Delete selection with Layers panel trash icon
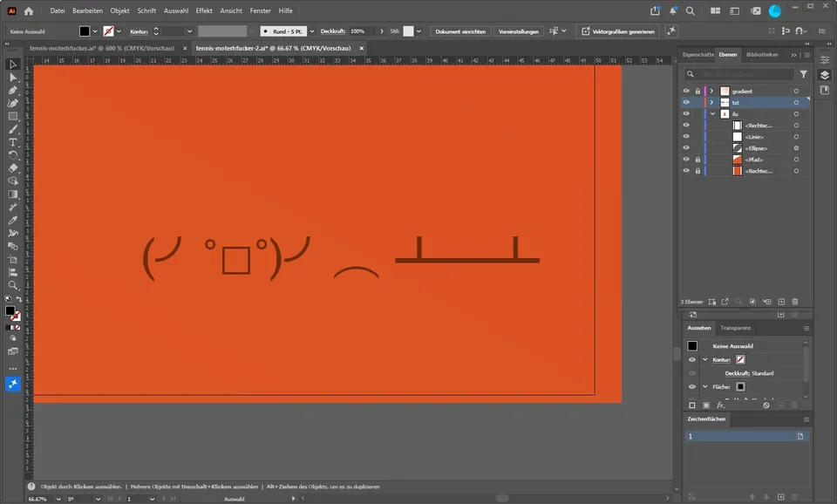The width and height of the screenshot is (837, 504). click(795, 302)
